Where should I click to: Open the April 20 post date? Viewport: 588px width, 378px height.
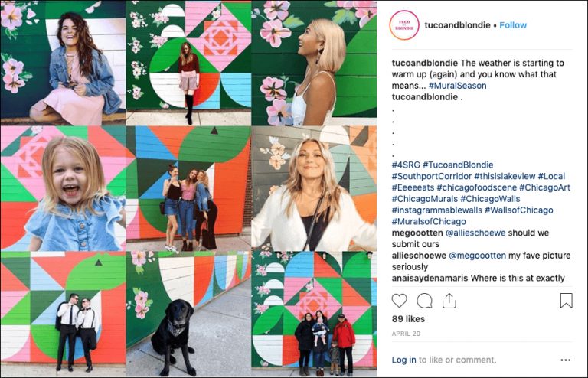[x=406, y=334]
